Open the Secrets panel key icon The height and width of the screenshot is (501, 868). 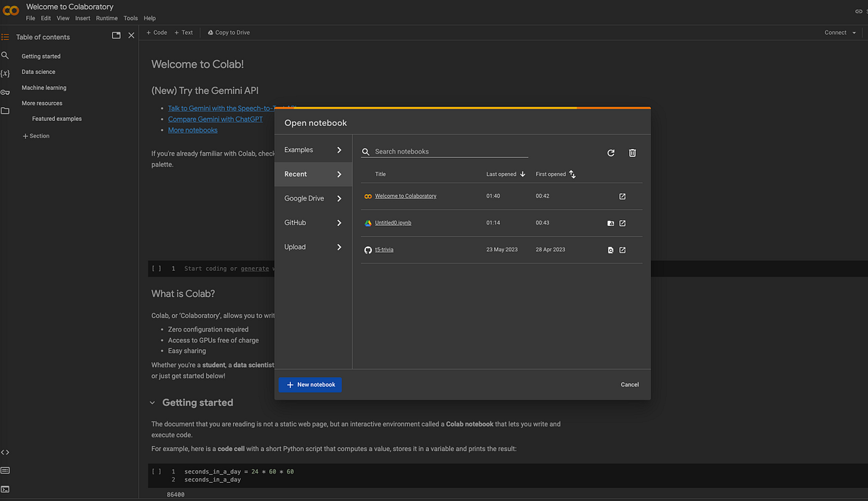(x=5, y=90)
